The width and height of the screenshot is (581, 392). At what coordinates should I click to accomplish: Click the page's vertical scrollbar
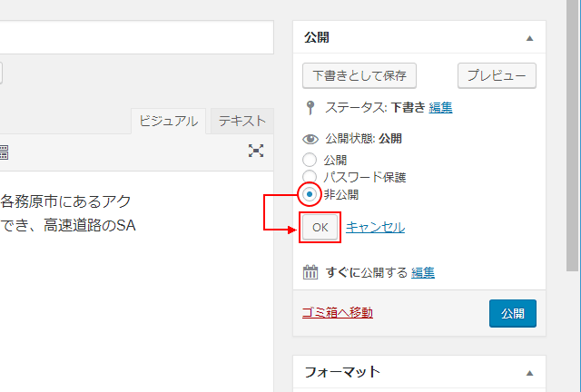tap(572, 136)
